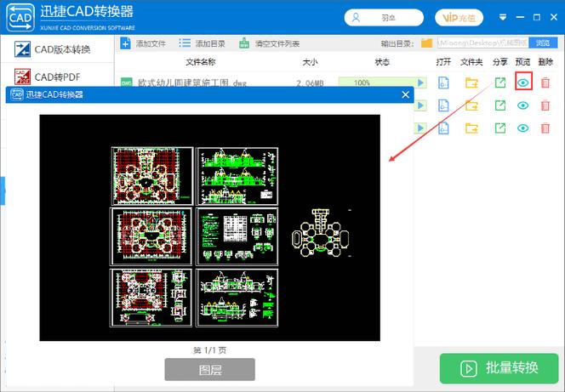Image resolution: width=565 pixels, height=392 pixels.
Task: Minimize the main converter window
Action: click(x=520, y=17)
